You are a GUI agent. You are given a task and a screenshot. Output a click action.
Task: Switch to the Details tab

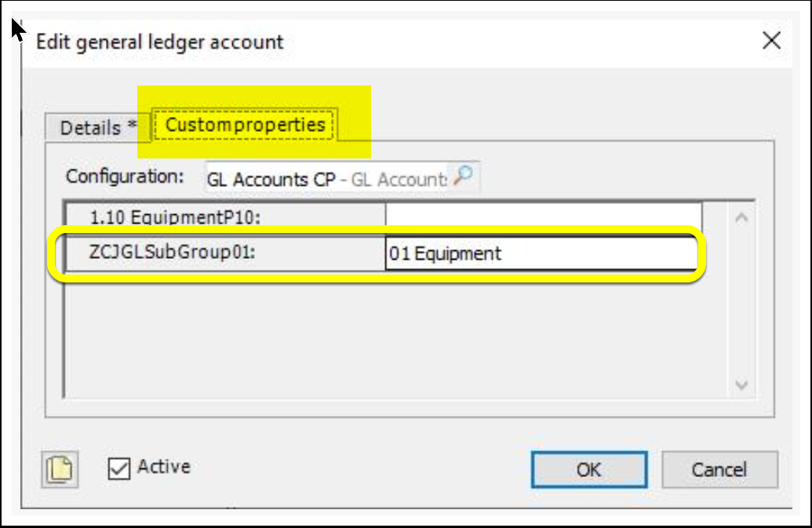tap(98, 127)
